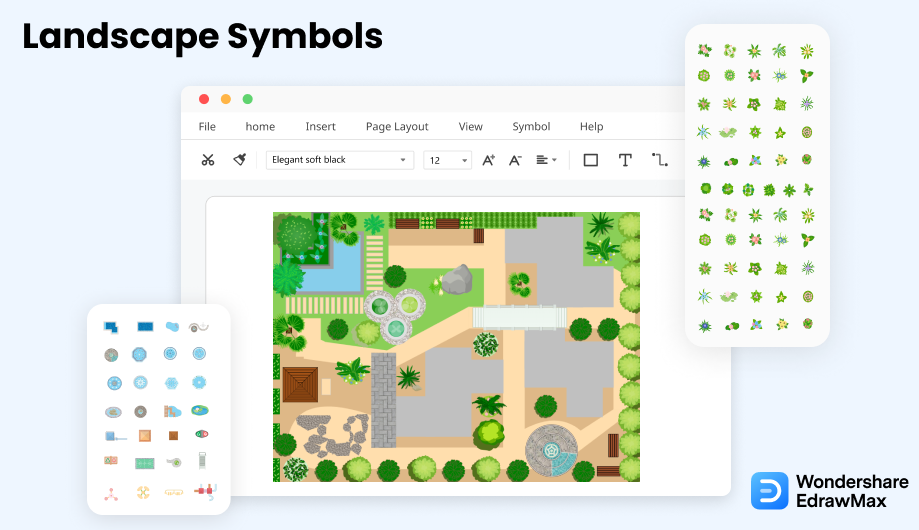
Task: Pick the rectangular dark blue pool symbol
Action: pyautogui.click(x=145, y=327)
